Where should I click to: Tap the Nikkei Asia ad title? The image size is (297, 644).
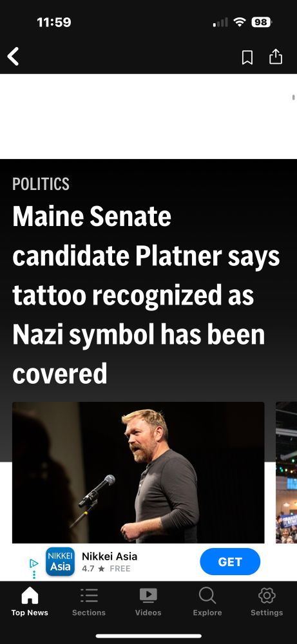(110, 556)
